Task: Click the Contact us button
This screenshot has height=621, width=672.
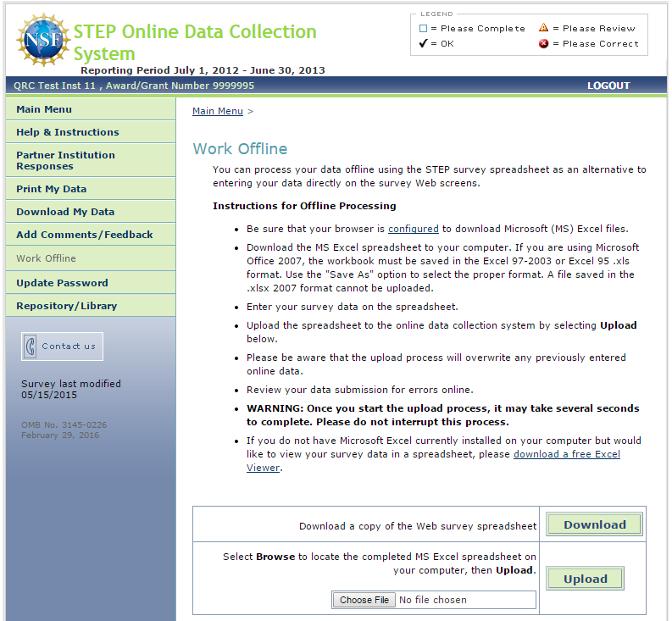Action: click(62, 347)
